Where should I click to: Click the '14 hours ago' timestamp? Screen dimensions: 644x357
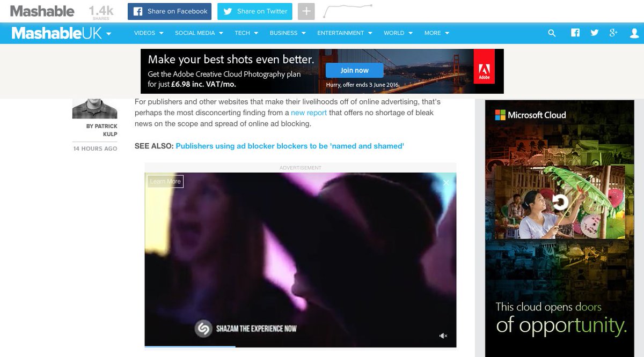pos(95,148)
